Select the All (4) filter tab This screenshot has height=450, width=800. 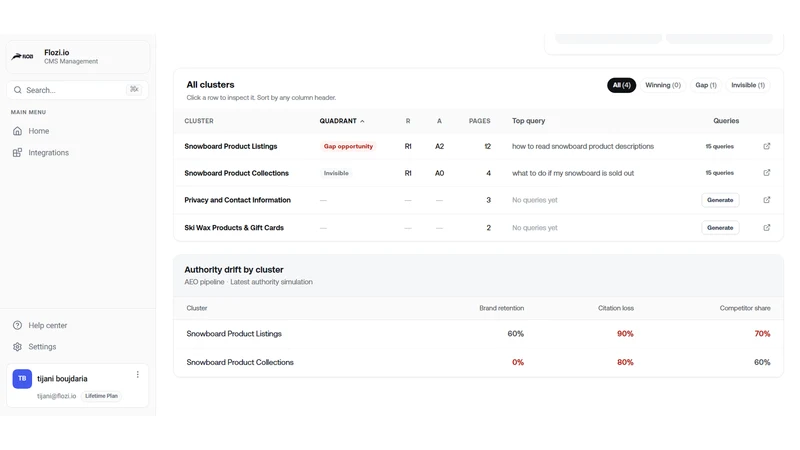621,85
